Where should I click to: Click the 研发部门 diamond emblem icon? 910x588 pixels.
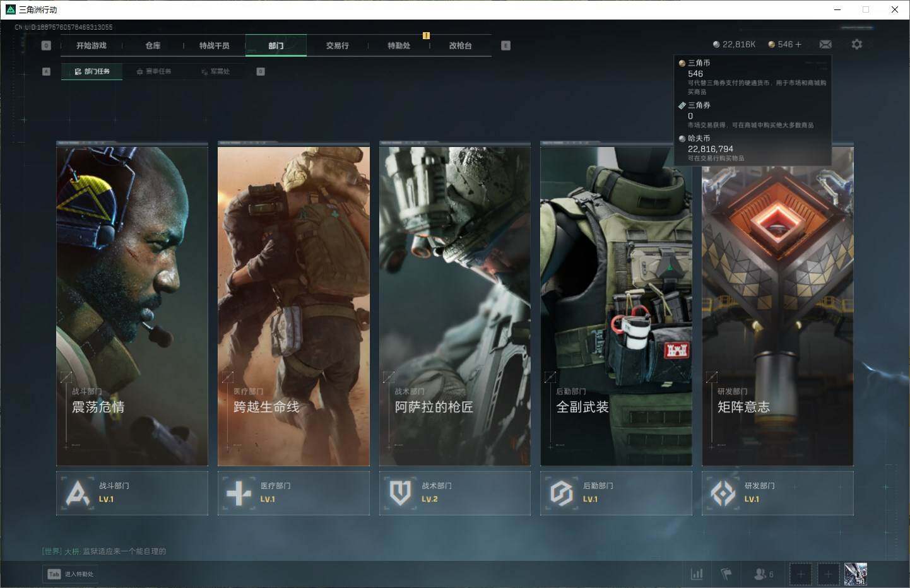(x=723, y=493)
